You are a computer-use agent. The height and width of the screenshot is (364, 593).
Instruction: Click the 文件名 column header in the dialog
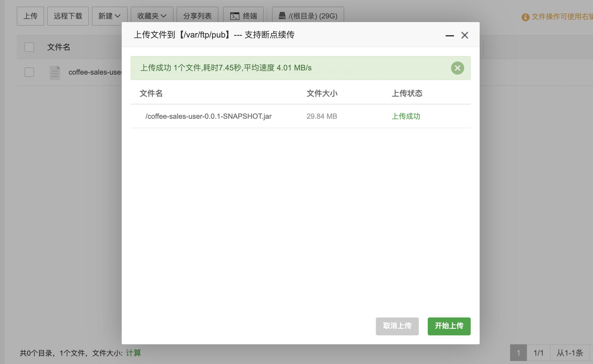pyautogui.click(x=151, y=93)
